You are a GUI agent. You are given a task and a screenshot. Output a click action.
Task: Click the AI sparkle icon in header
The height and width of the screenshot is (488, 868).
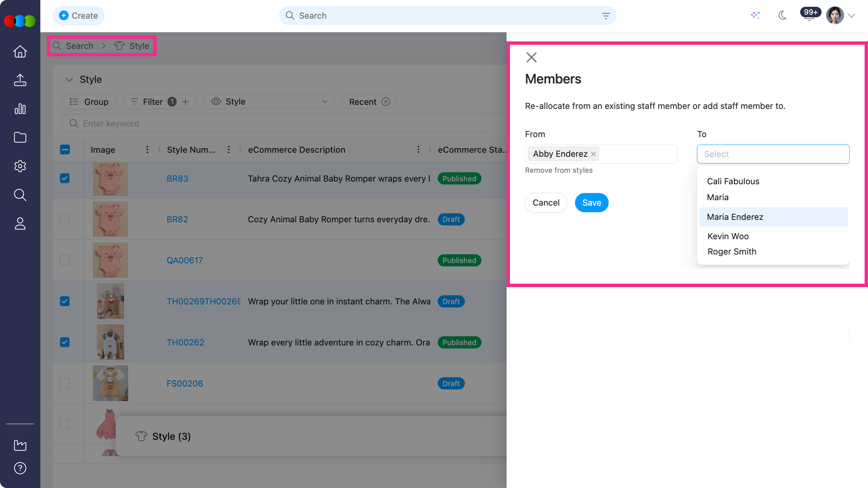[x=755, y=15]
